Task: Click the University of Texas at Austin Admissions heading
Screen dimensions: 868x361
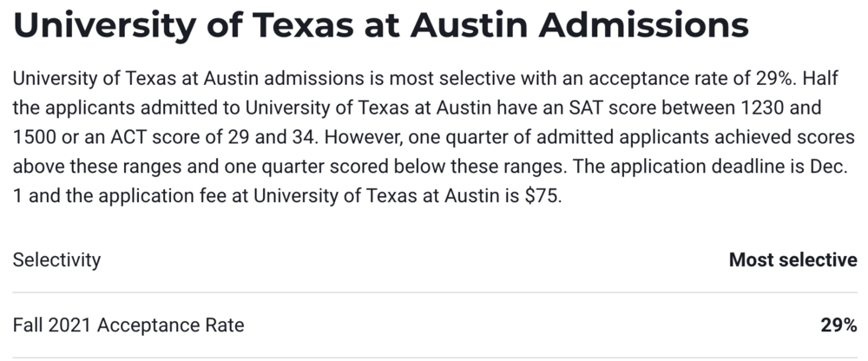Action: (380, 27)
